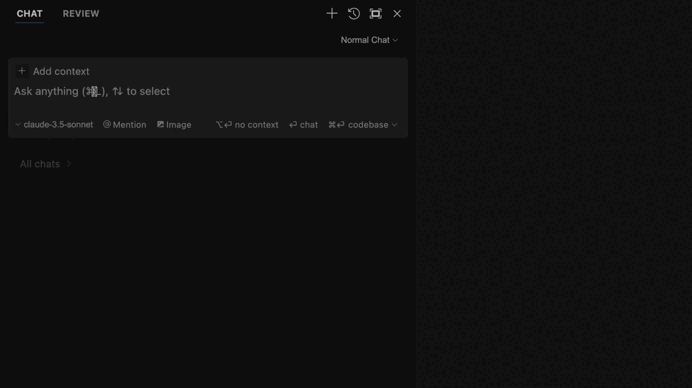Start a new chat with plus icon
Viewport: 692px width, 388px height.
[x=332, y=14]
